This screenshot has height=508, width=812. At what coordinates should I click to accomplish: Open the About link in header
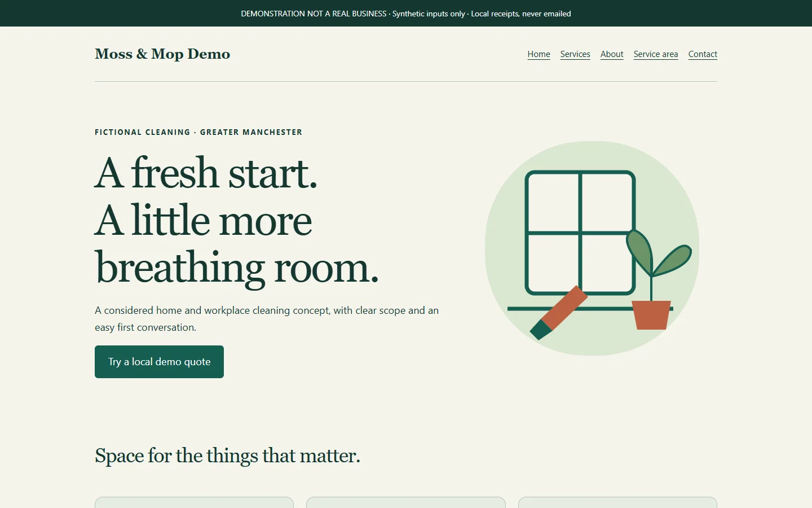pyautogui.click(x=612, y=54)
